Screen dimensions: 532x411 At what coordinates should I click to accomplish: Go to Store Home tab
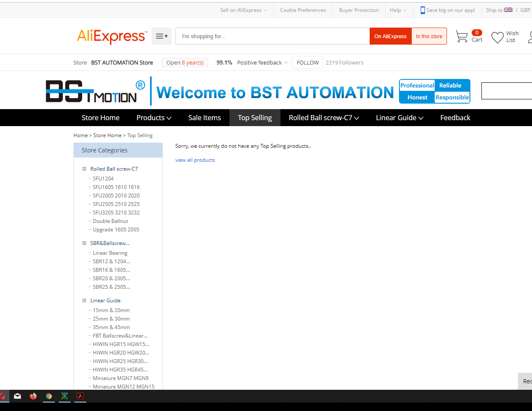[x=100, y=118]
